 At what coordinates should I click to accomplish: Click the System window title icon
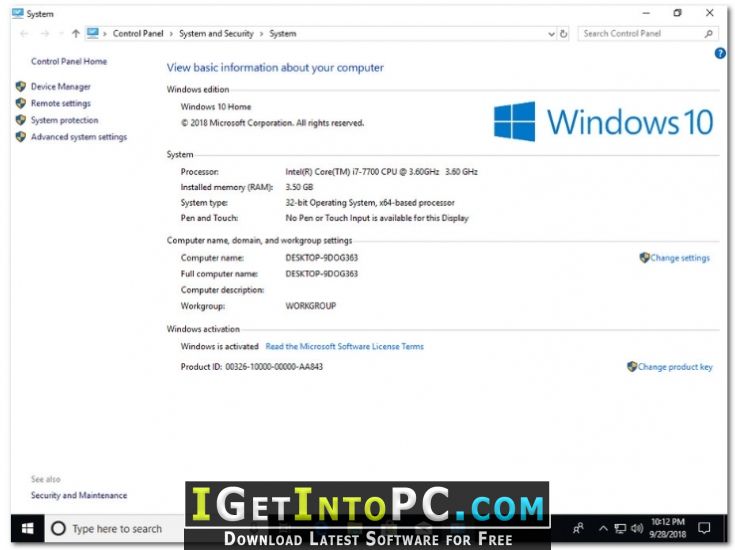click(x=18, y=13)
